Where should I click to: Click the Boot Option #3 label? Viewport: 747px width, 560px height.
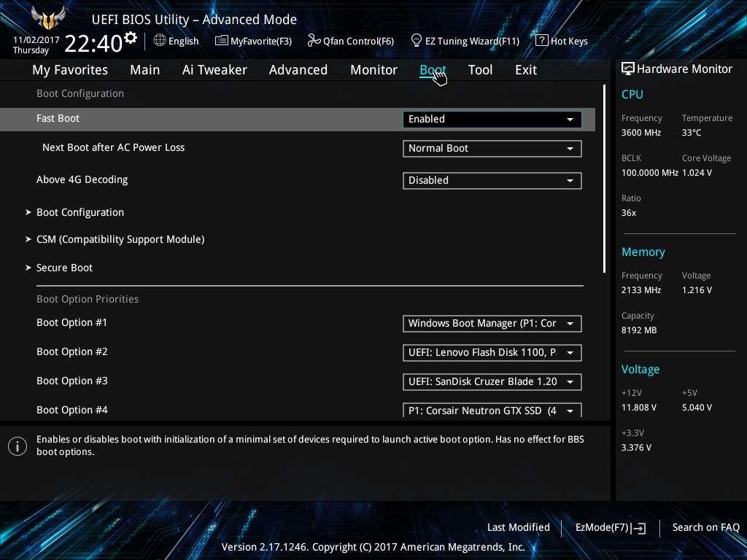72,381
